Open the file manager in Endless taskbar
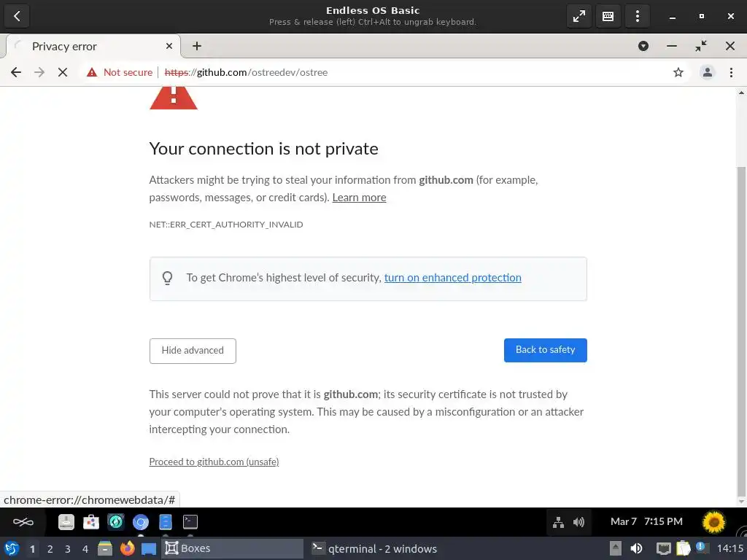This screenshot has width=747, height=560. click(x=66, y=522)
